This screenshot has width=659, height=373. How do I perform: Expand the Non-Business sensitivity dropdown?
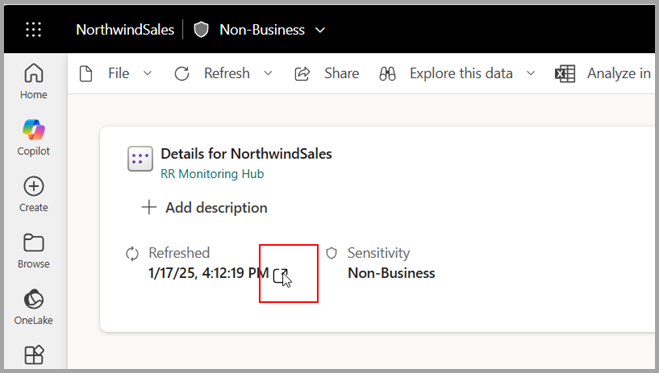click(x=320, y=30)
